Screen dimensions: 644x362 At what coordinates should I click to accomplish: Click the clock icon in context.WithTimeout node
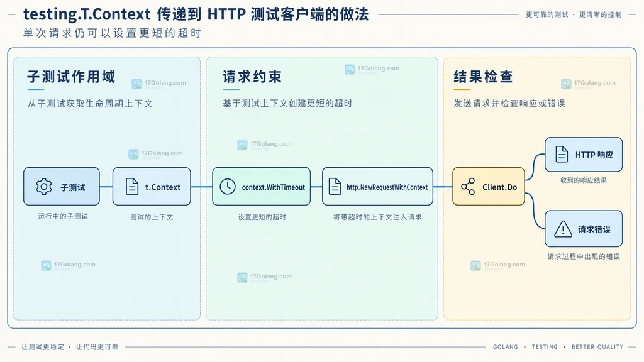point(228,187)
